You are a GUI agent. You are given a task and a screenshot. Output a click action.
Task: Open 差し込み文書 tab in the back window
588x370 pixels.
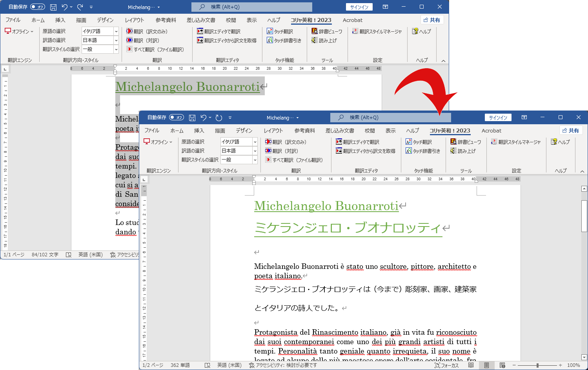click(x=201, y=20)
